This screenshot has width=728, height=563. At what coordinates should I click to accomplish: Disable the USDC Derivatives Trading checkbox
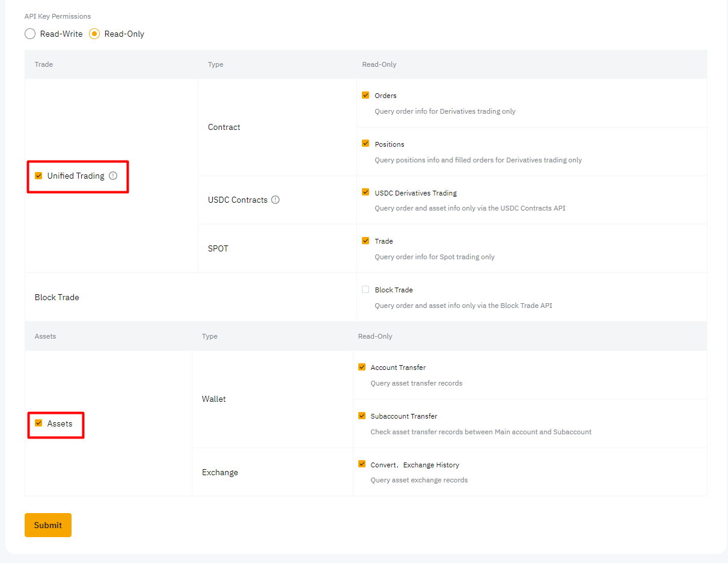click(366, 192)
